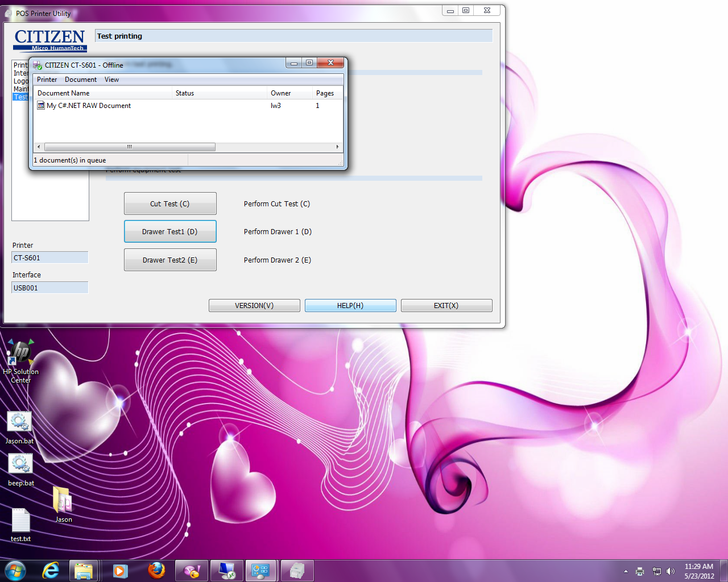This screenshot has width=728, height=582.
Task: Select the Jason.bat desktop file
Action: click(x=19, y=428)
